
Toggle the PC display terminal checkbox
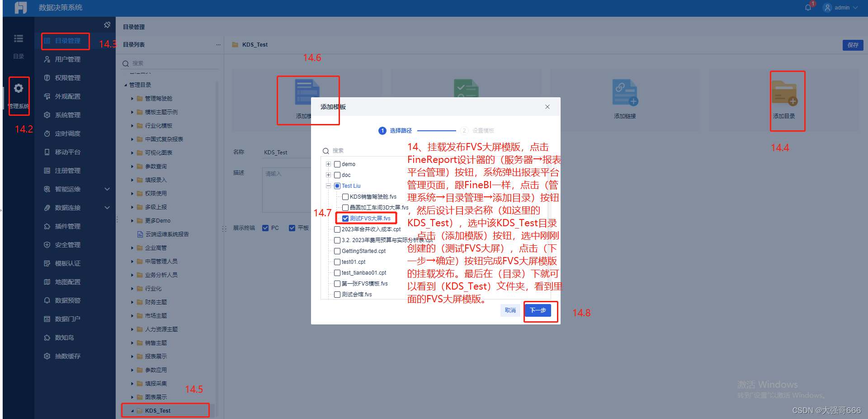click(x=265, y=228)
